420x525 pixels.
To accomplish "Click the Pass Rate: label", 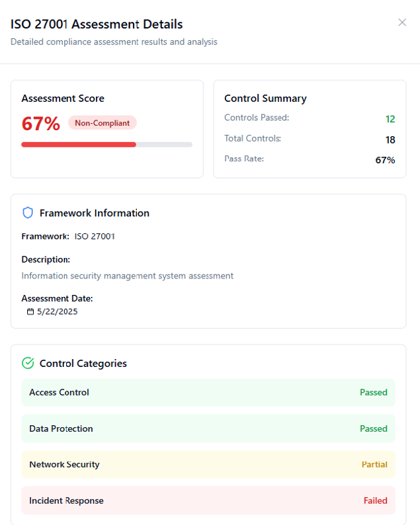I will (244, 159).
